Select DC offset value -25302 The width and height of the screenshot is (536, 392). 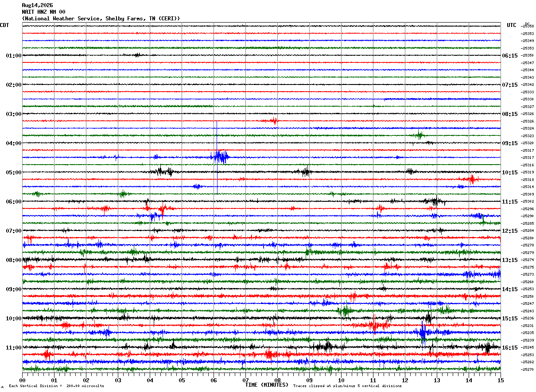[528, 202]
